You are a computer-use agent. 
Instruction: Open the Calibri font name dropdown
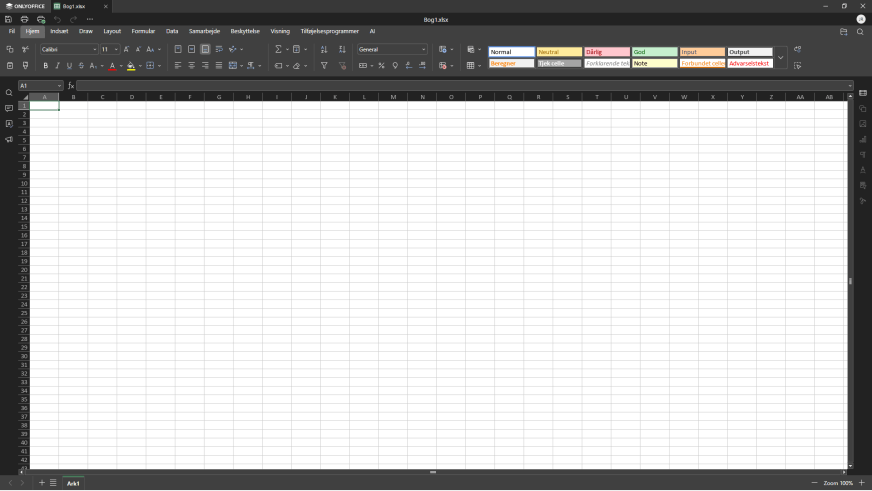pos(68,49)
